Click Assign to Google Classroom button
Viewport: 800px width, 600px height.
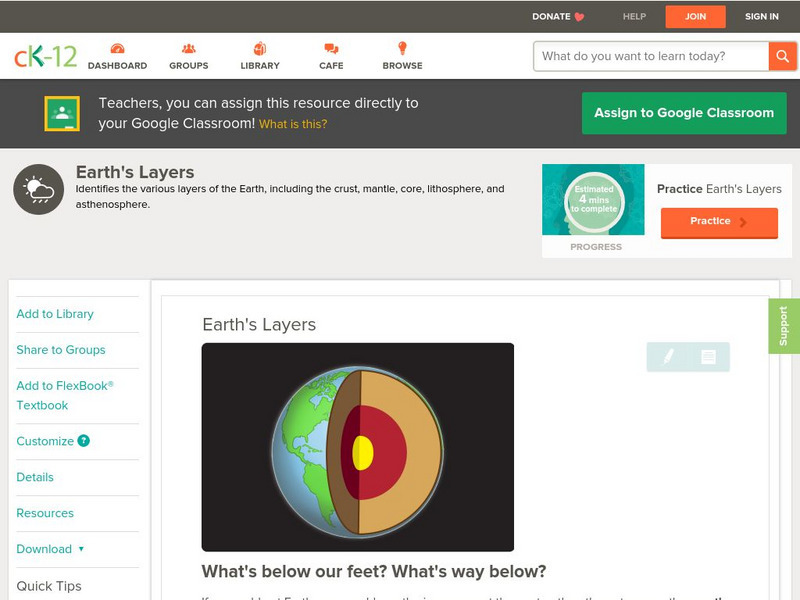[684, 113]
